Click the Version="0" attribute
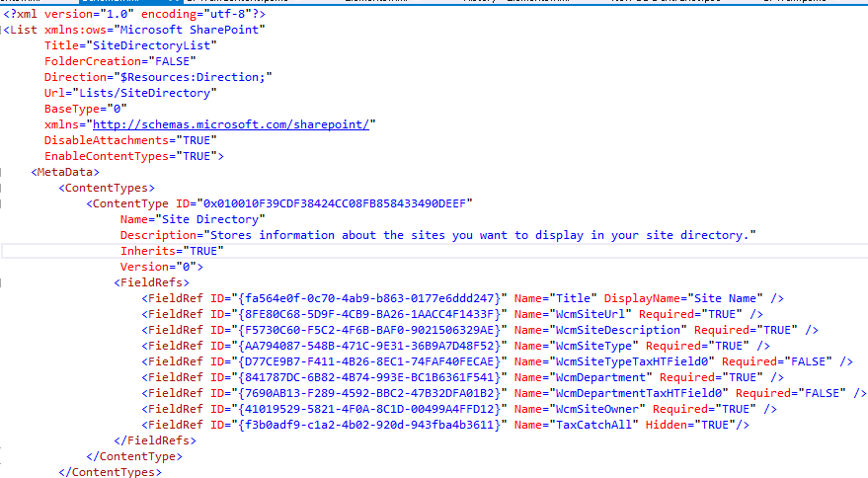This screenshot has width=868, height=478. click(158, 267)
